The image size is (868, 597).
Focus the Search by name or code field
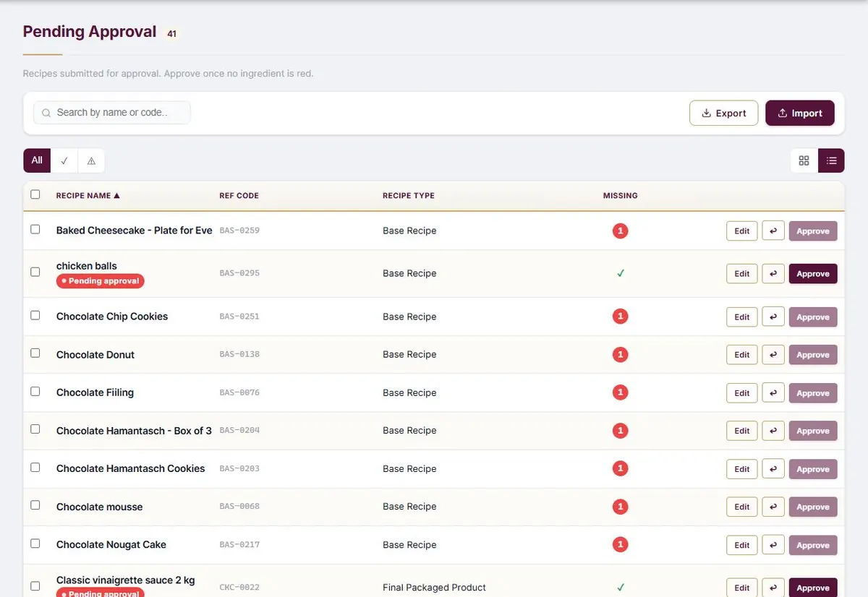(x=112, y=113)
